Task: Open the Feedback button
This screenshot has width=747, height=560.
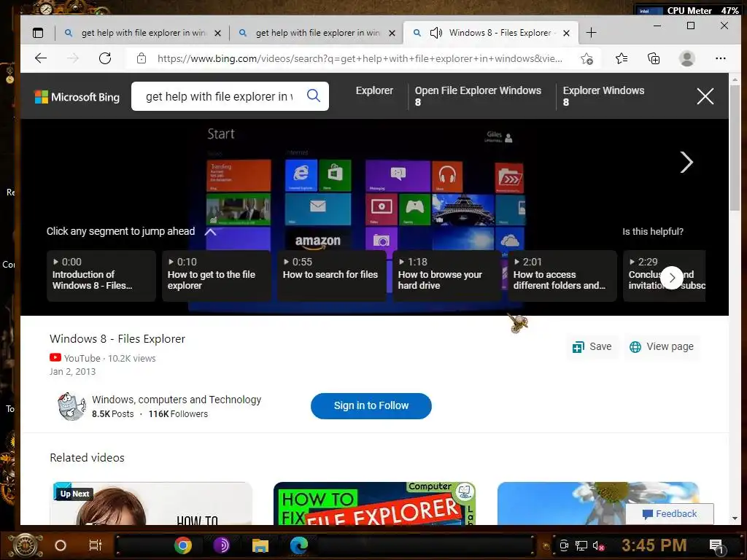Action: (670, 514)
